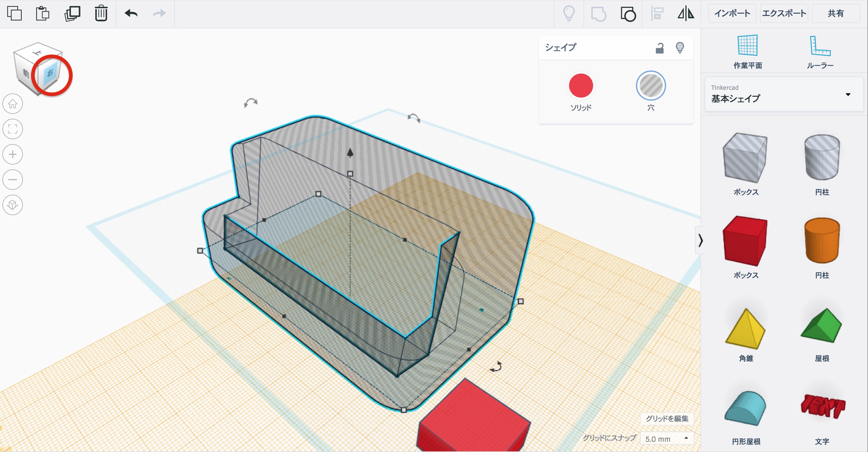Click Fit all in view icon
The height and width of the screenshot is (452, 868).
13,129
